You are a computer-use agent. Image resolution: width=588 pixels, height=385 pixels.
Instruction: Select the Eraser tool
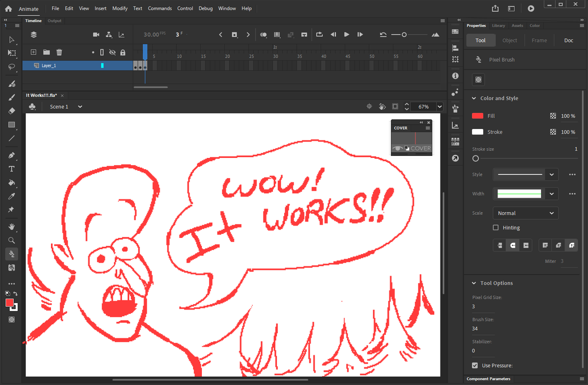coord(12,111)
